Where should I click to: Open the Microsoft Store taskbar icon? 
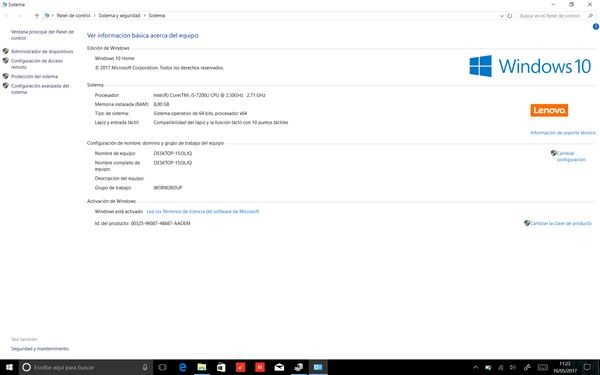[221, 367]
